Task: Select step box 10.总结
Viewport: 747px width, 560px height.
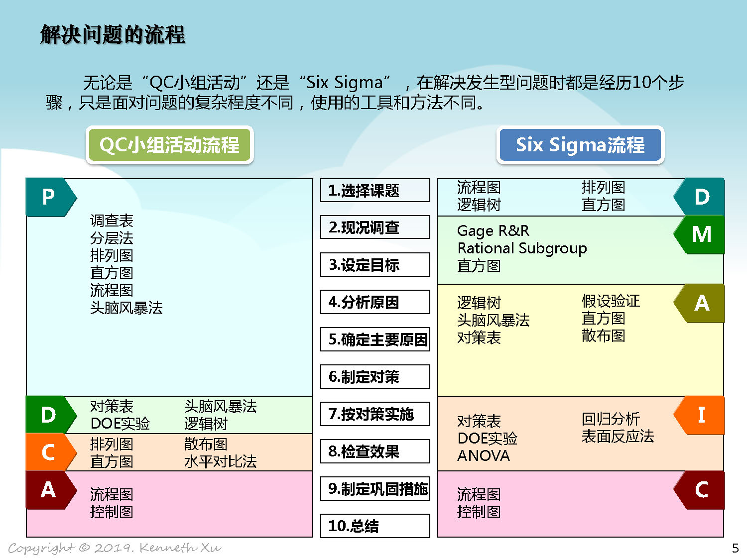Action: coord(375,526)
